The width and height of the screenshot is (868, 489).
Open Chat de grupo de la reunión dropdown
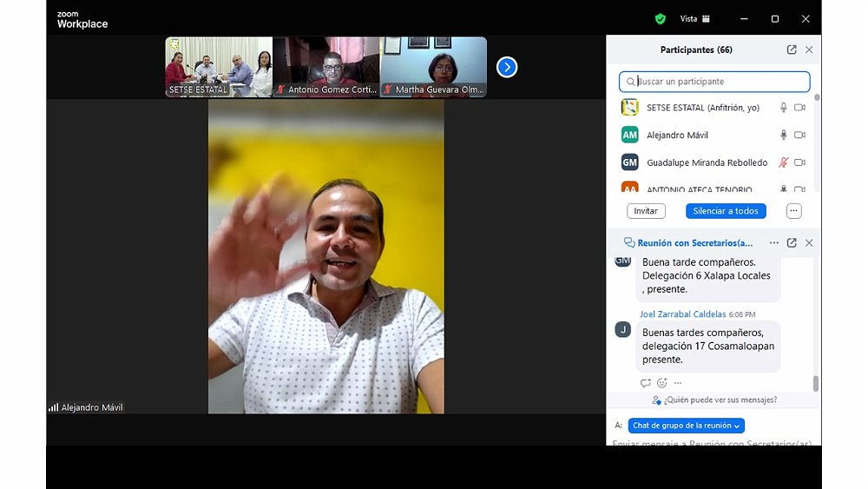[686, 426]
